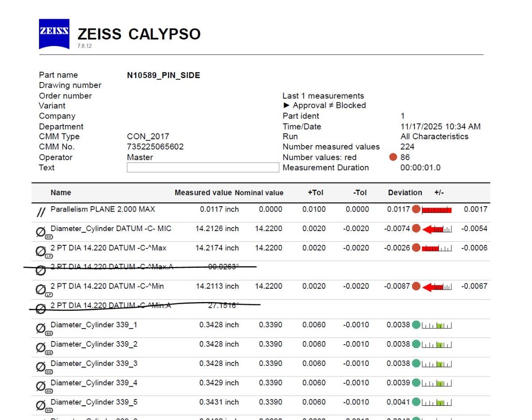Viewport: 532px width, 420px height.
Task: Click red status dot beside Number values: red
Action: [393, 157]
